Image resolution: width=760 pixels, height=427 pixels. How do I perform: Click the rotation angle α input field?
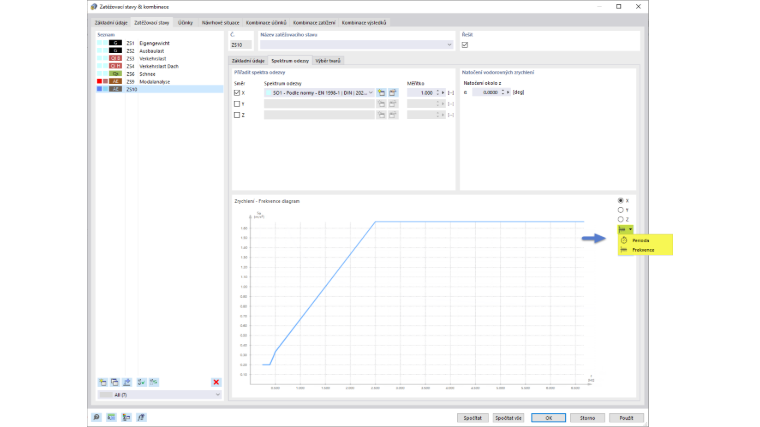(486, 92)
